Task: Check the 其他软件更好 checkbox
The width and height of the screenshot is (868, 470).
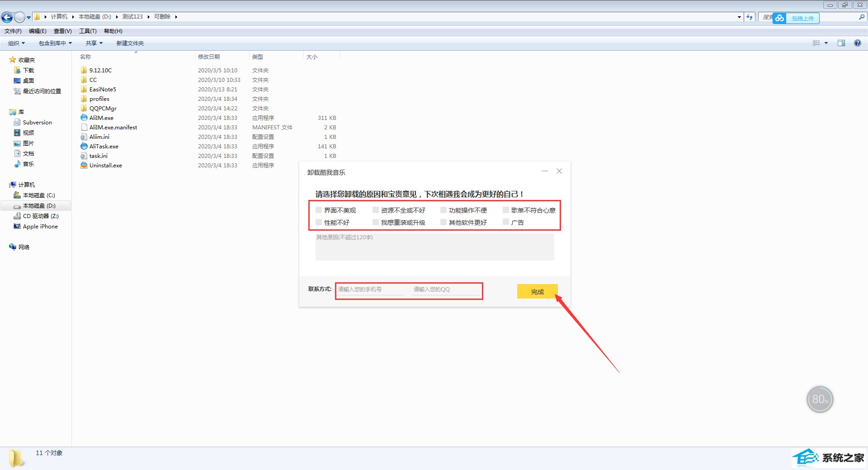Action: coord(443,222)
